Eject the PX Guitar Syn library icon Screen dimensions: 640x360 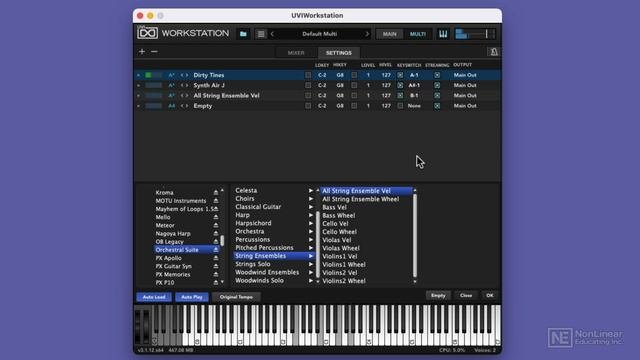click(x=216, y=266)
